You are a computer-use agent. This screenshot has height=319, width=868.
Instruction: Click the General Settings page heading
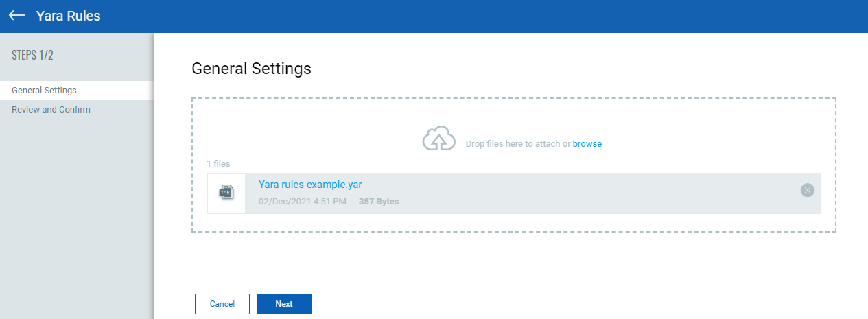click(251, 69)
